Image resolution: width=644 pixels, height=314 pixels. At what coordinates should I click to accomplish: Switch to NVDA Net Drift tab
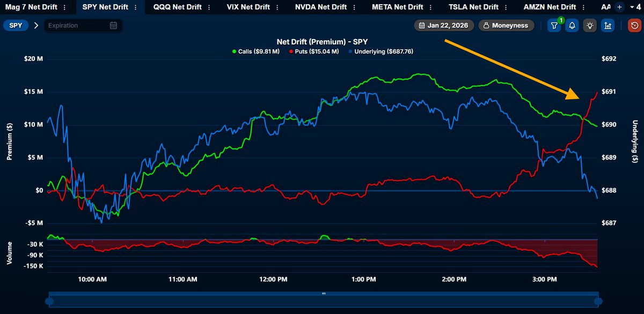321,7
